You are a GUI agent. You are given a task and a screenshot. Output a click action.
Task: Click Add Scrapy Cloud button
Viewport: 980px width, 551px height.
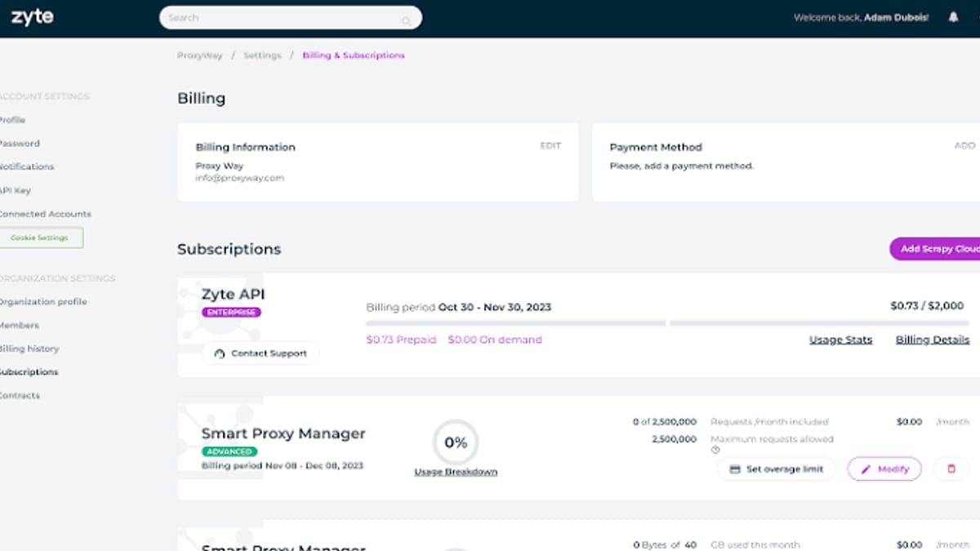935,249
